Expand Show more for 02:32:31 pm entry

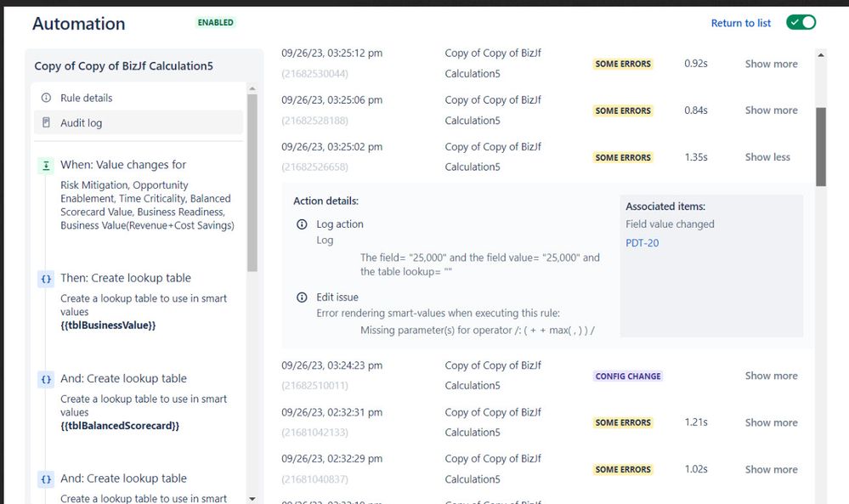(x=771, y=422)
